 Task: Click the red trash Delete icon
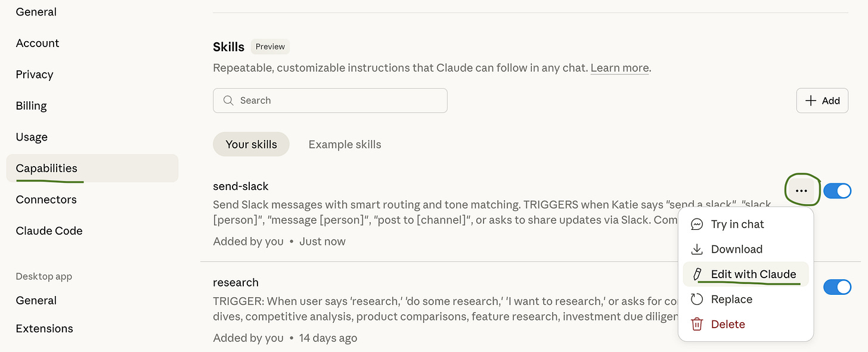pos(696,325)
